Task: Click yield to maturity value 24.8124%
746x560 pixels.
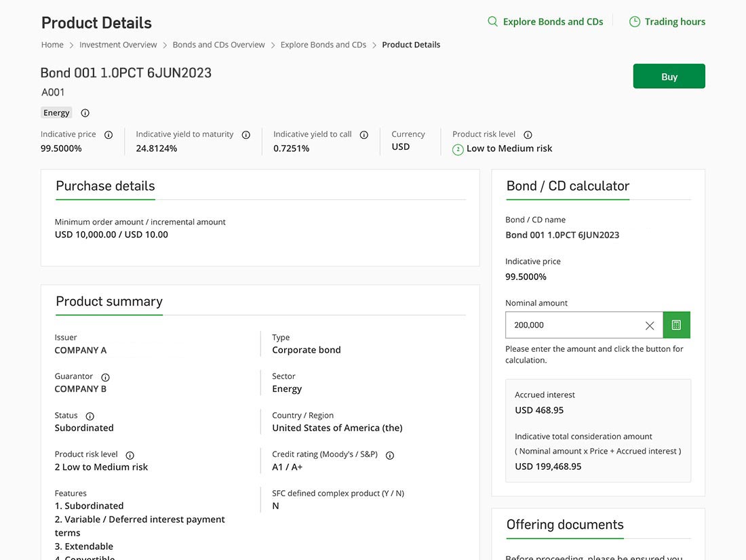Action: pyautogui.click(x=157, y=148)
